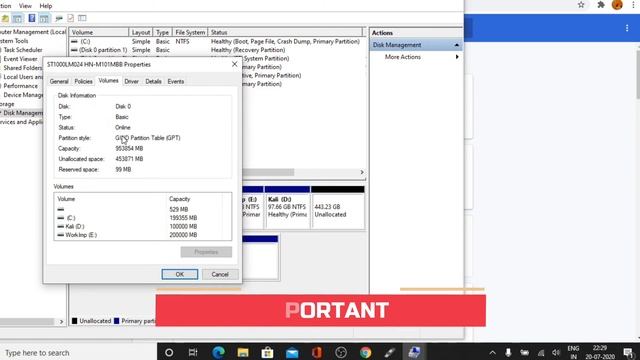The width and height of the screenshot is (640, 360).
Task: Switch to the Policies tab
Action: 83,81
